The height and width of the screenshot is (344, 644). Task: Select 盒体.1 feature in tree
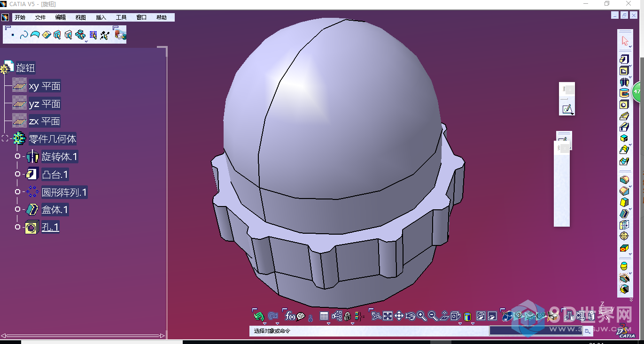(55, 210)
